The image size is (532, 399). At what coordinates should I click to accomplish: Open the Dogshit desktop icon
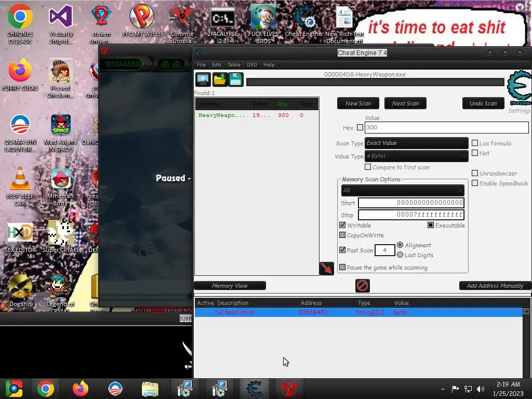(x=20, y=291)
